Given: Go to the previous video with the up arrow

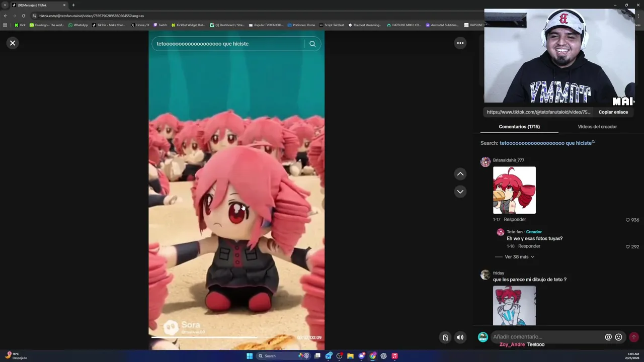Looking at the screenshot, I should [460, 174].
